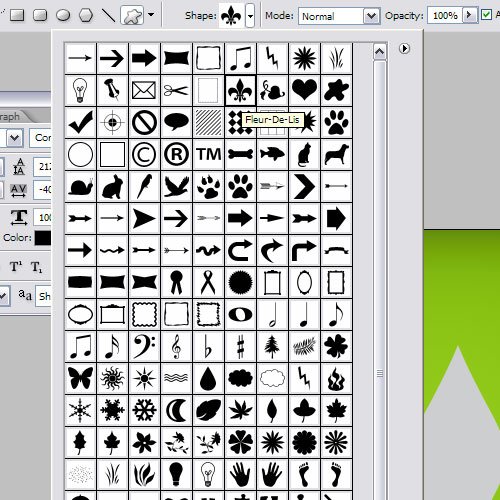Open shape picker flyout menu arrow
500x500 pixels.
404,49
